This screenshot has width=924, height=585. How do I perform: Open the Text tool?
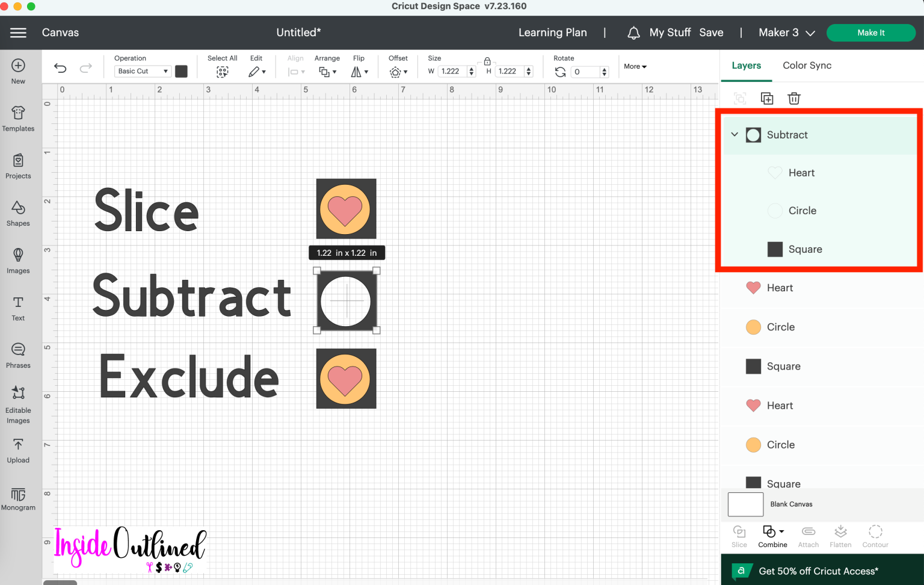18,308
